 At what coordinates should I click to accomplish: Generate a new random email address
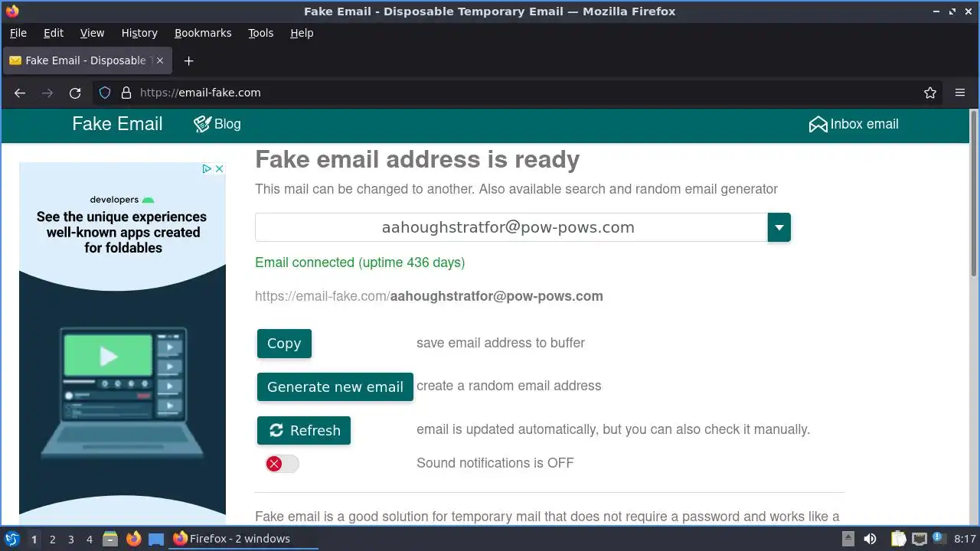click(x=335, y=386)
